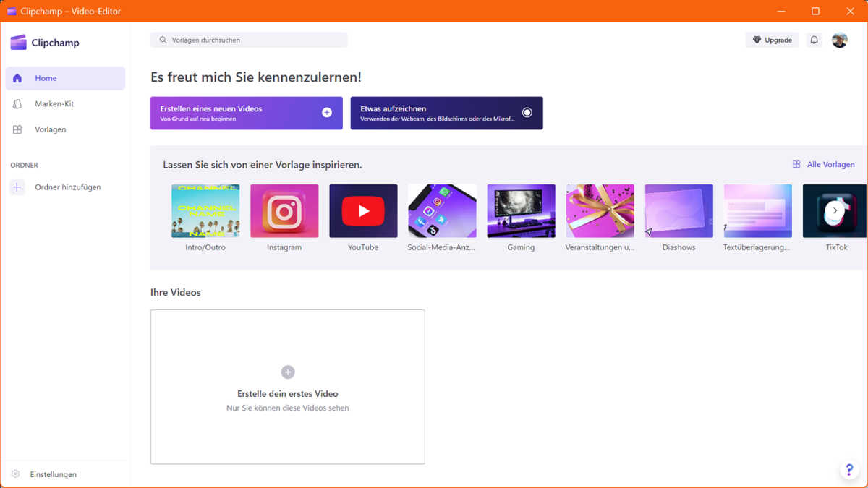Viewport: 868px width, 488px height.
Task: Open the TikTok template thumbnail
Action: point(835,211)
